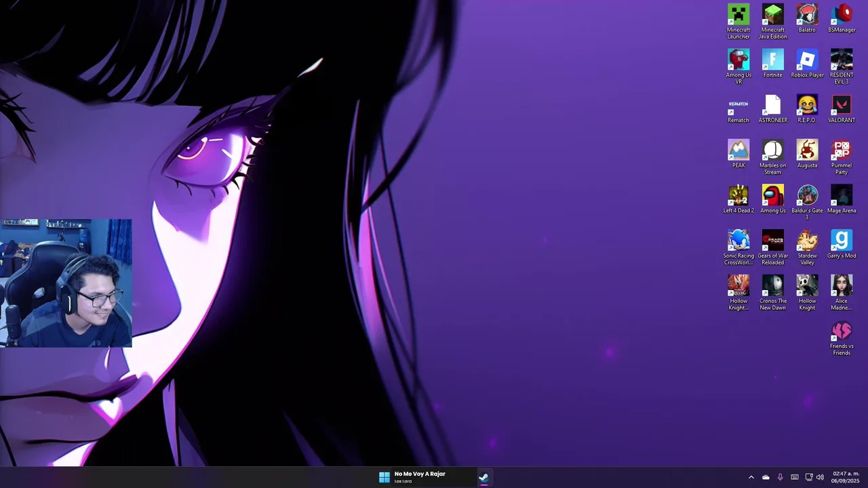Open the touch keyboard tray icon
The image size is (868, 488).
pyautogui.click(x=795, y=477)
